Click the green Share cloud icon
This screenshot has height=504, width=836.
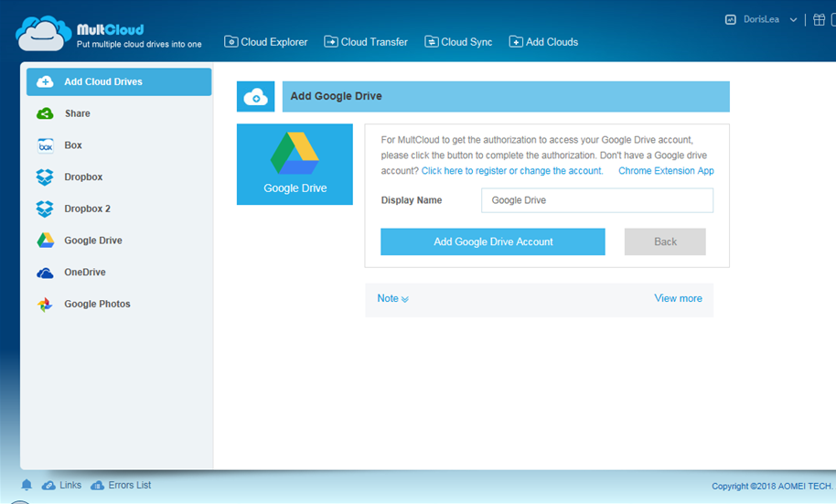(45, 113)
